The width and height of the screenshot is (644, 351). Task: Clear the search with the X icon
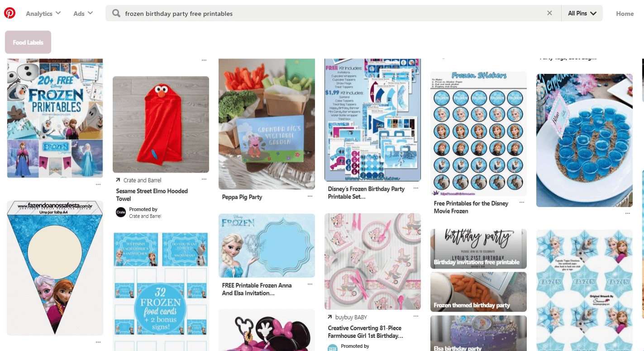click(x=549, y=13)
